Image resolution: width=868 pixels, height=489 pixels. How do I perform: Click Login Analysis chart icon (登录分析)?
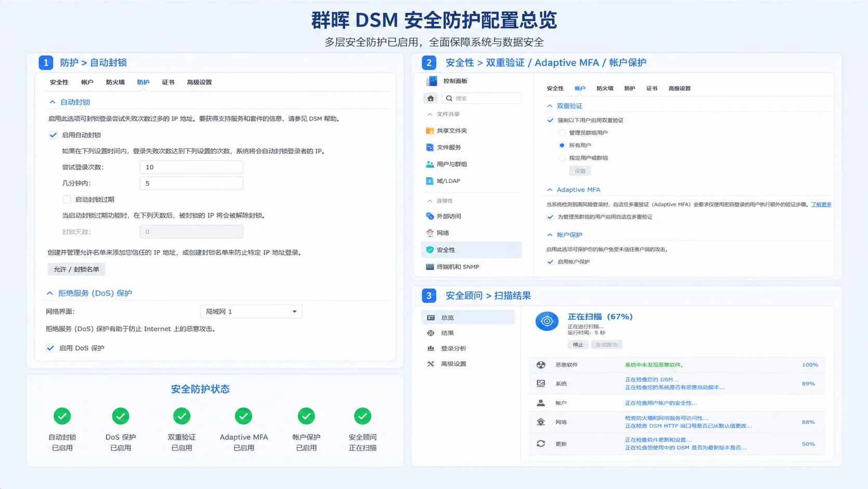431,349
